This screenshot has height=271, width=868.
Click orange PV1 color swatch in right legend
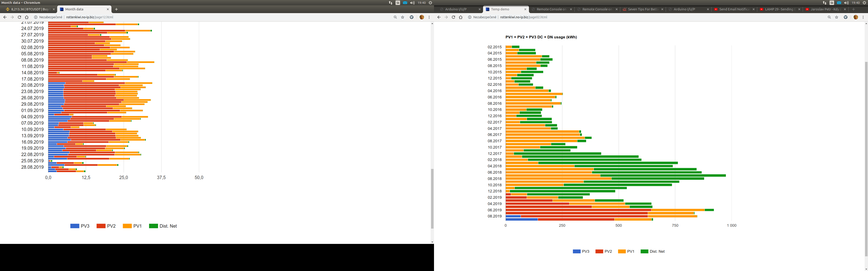pos(622,252)
